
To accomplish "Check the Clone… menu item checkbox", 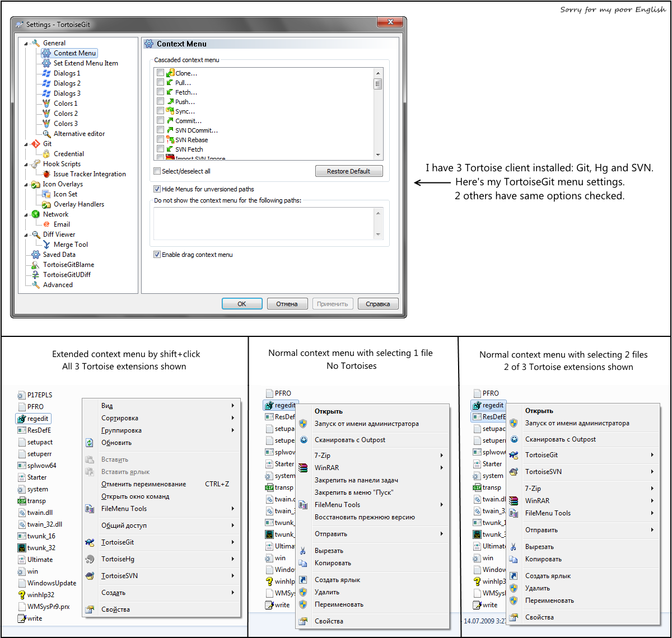I will tap(161, 73).
